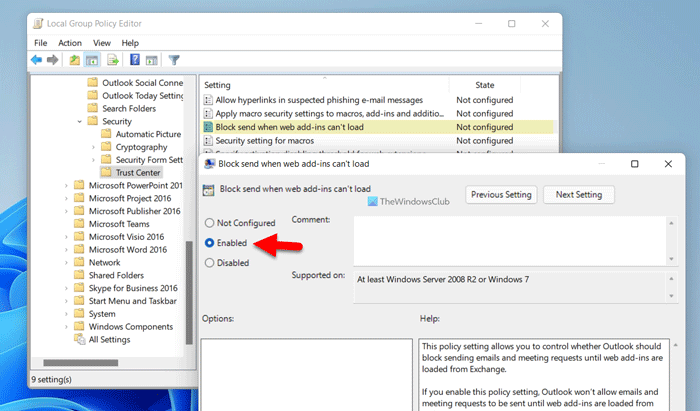
Task: Click the All Settings icon in tree
Action: click(79, 339)
